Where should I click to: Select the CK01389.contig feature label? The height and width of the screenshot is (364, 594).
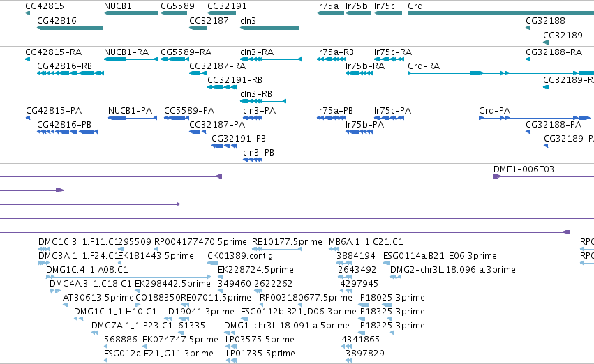click(240, 255)
